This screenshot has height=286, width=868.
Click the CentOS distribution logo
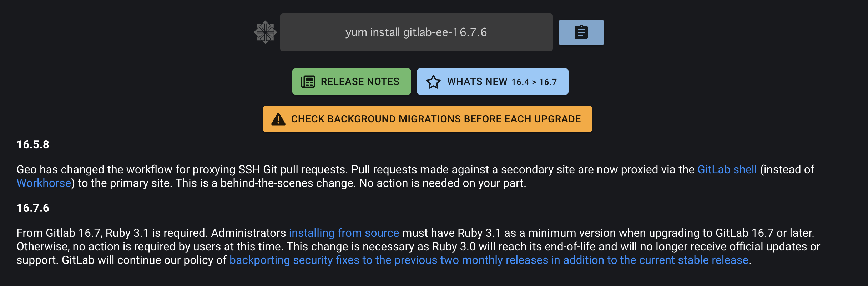[266, 32]
